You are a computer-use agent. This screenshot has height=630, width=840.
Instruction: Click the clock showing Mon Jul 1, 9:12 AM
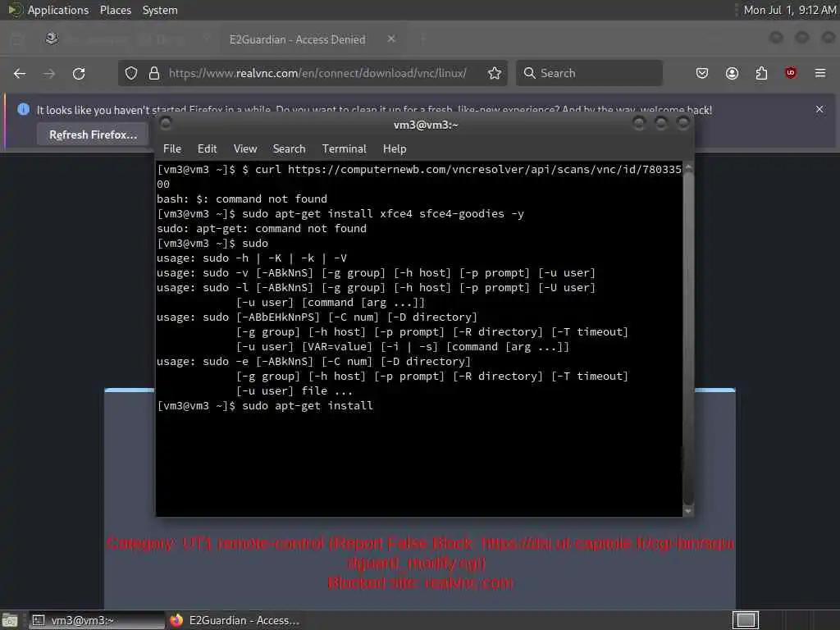(790, 10)
